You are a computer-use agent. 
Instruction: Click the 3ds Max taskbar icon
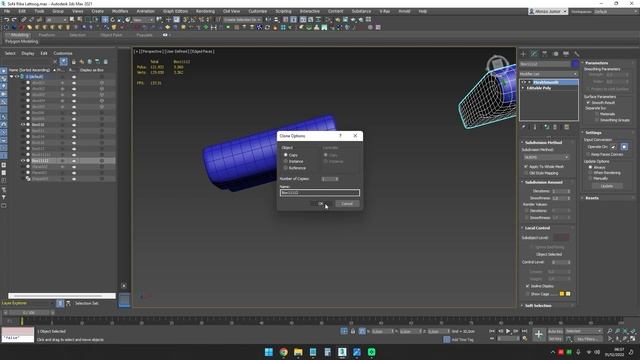click(342, 352)
